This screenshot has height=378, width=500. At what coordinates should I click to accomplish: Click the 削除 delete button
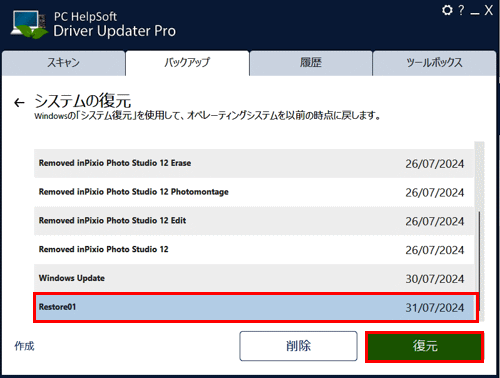click(298, 346)
